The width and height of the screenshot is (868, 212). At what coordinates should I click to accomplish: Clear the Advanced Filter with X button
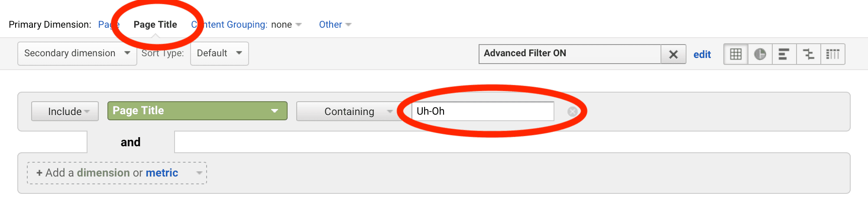(674, 54)
